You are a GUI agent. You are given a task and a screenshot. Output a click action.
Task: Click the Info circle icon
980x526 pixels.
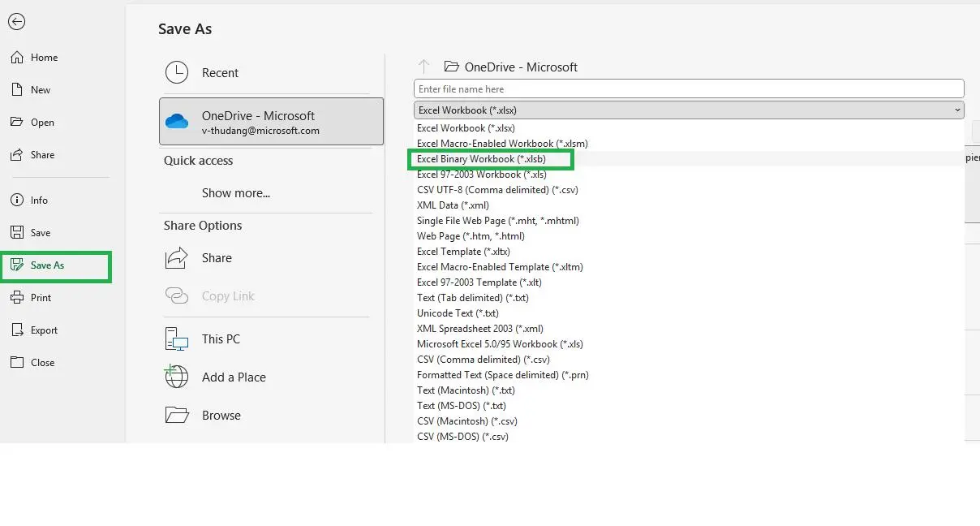click(x=16, y=200)
